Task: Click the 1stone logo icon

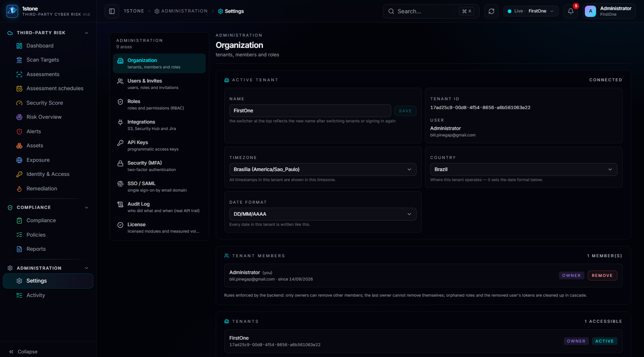Action: (12, 11)
